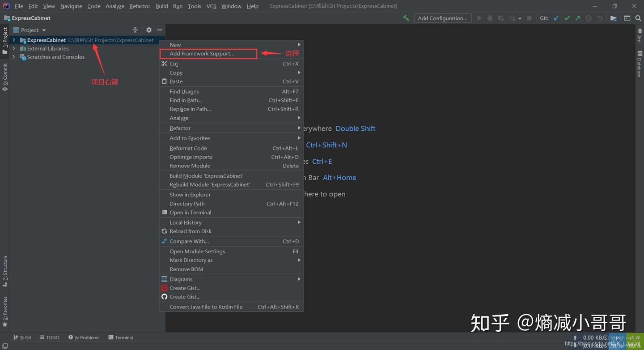This screenshot has height=350, width=644.
Task: Expand the External Libraries node
Action: click(14, 48)
